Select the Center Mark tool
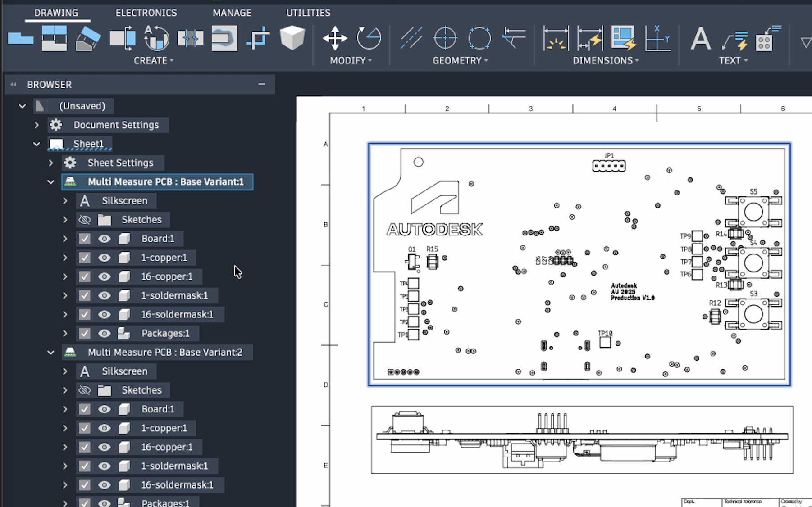Image resolution: width=812 pixels, height=507 pixels. pyautogui.click(x=445, y=38)
